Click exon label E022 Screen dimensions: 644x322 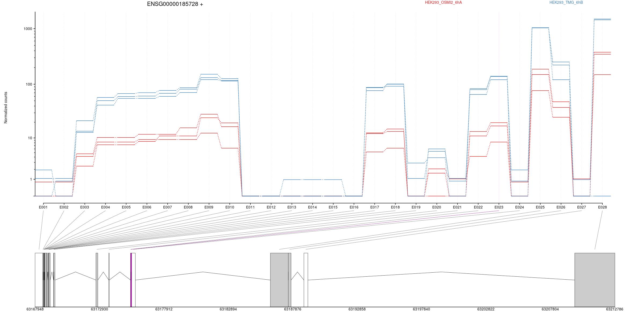478,207
